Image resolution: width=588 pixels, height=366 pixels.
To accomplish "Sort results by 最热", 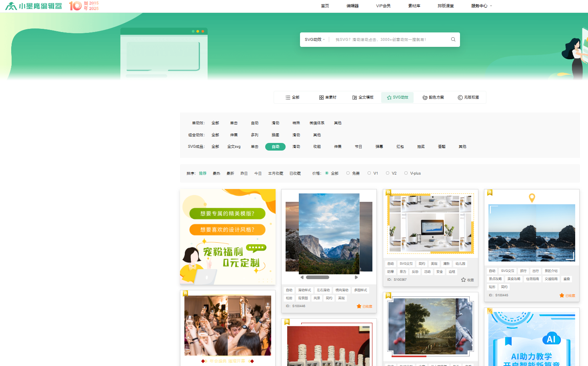I will [216, 173].
